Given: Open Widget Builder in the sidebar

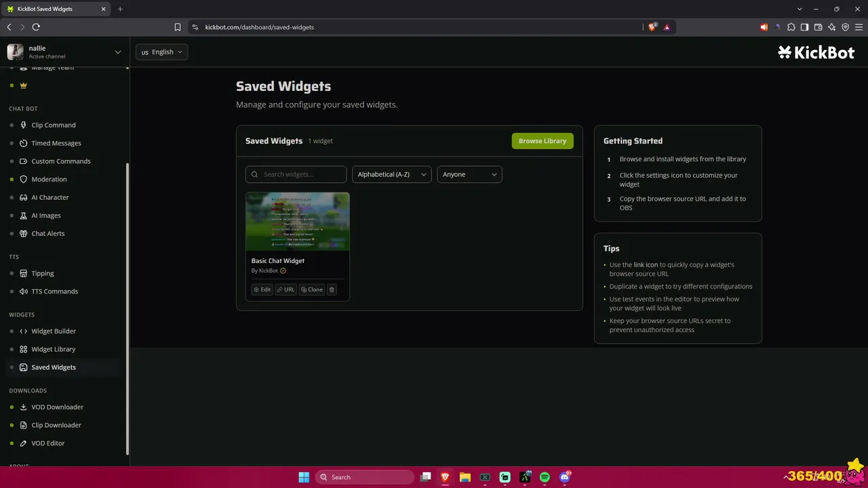Looking at the screenshot, I should pos(54,331).
